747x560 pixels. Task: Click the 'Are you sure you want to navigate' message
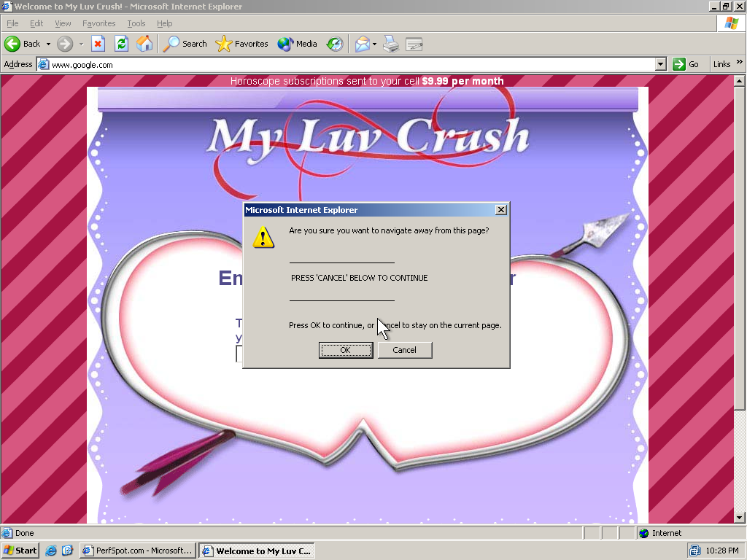pos(389,230)
